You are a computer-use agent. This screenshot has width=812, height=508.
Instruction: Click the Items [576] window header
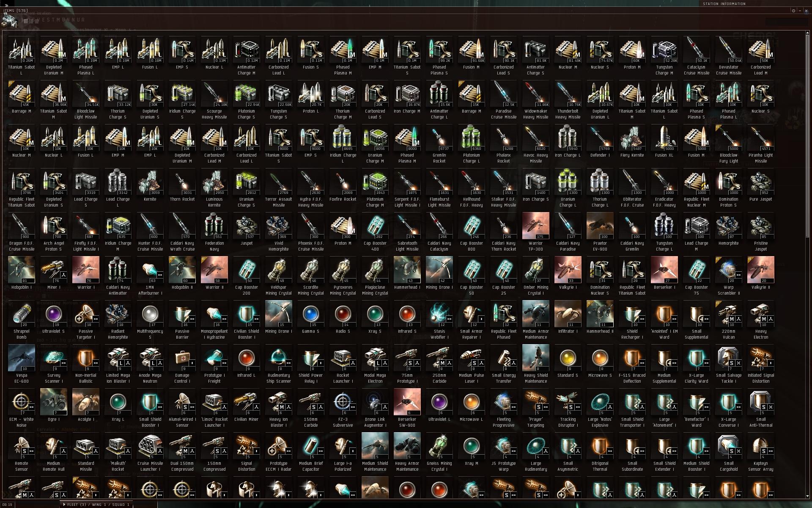coord(16,11)
